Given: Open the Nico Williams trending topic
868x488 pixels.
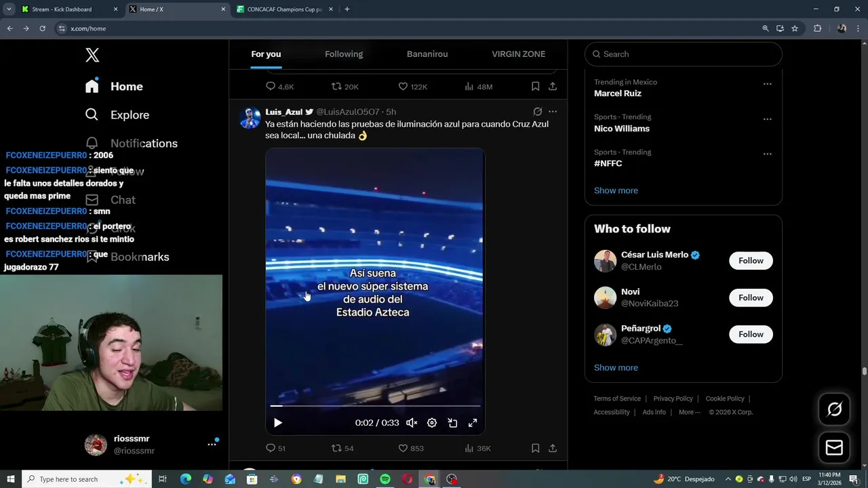Looking at the screenshot, I should [x=622, y=128].
